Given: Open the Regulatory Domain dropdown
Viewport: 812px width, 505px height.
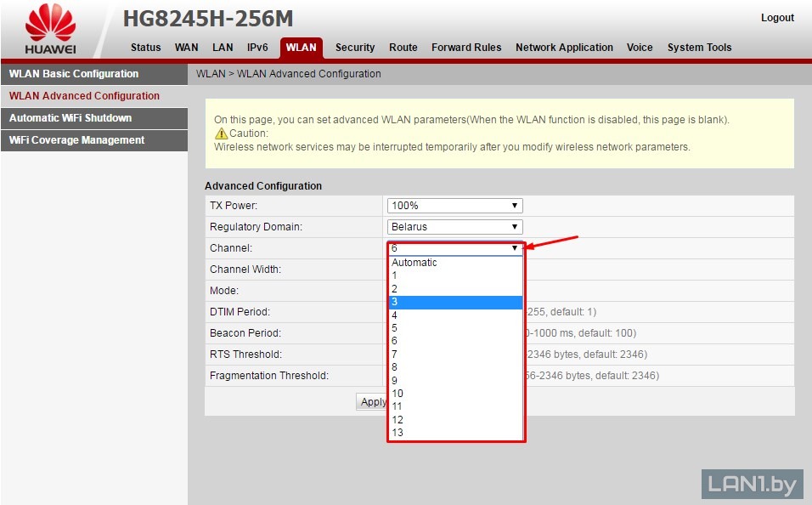Looking at the screenshot, I should pos(454,227).
